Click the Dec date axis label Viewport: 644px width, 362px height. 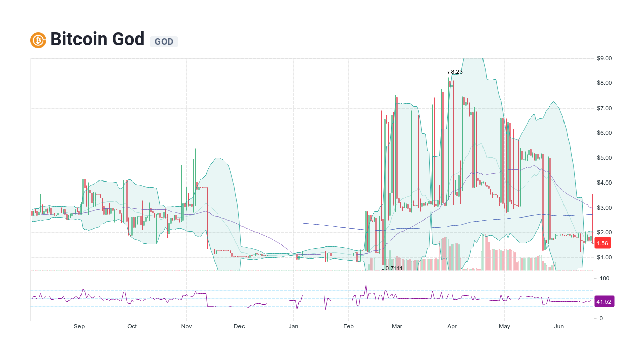coord(239,326)
